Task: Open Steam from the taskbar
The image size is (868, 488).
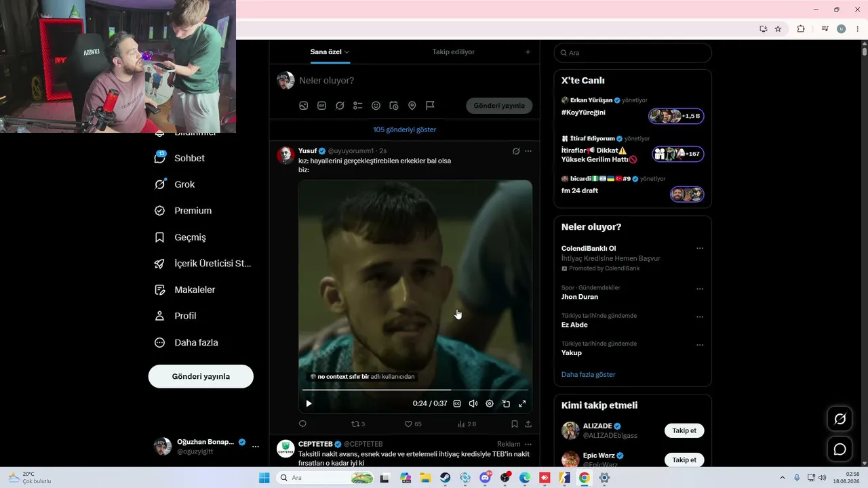Action: 445,478
